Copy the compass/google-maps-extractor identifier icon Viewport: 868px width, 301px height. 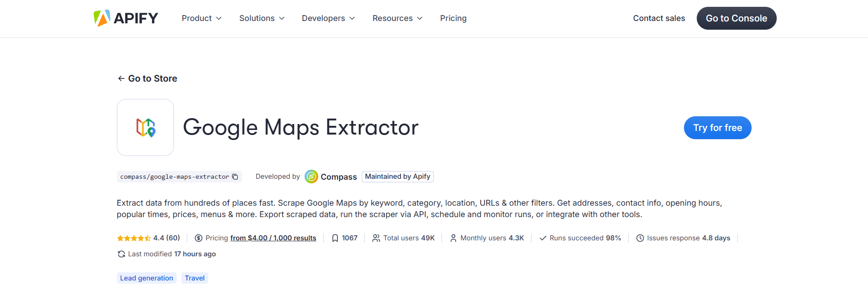(x=235, y=177)
